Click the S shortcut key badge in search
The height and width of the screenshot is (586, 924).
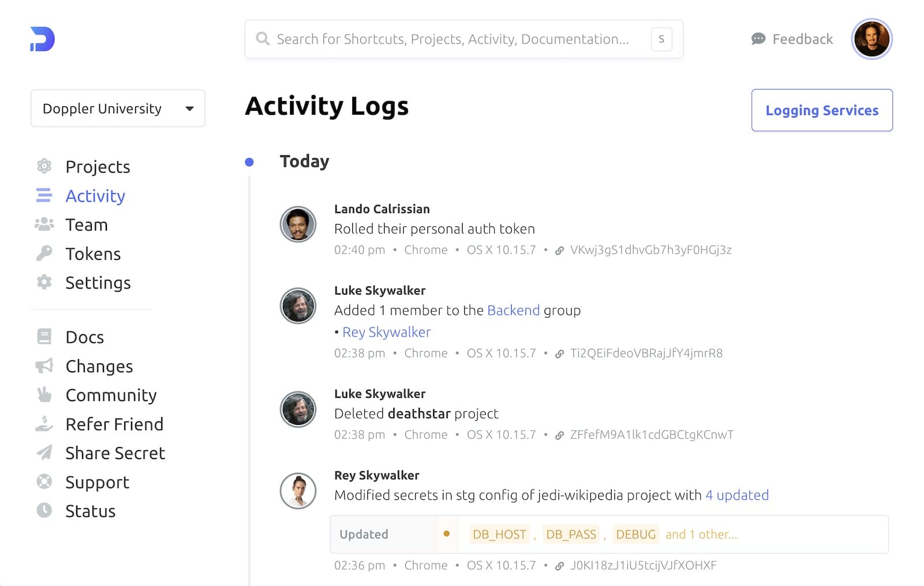661,39
